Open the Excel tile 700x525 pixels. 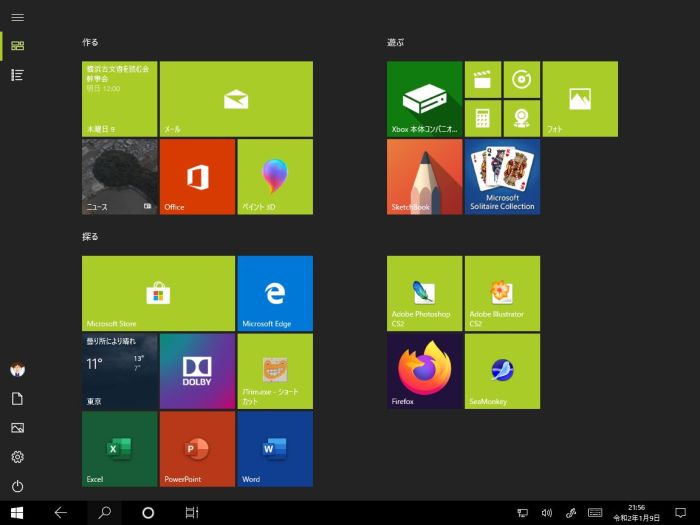coord(119,449)
